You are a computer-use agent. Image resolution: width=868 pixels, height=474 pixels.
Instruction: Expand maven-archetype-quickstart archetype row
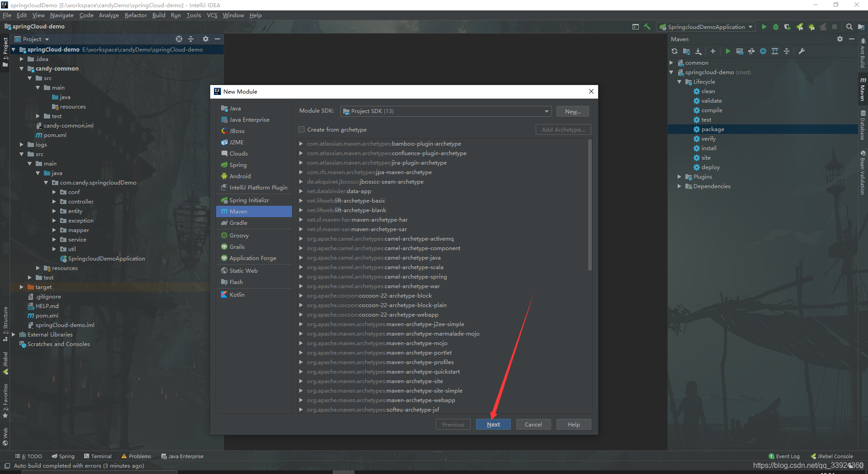301,372
